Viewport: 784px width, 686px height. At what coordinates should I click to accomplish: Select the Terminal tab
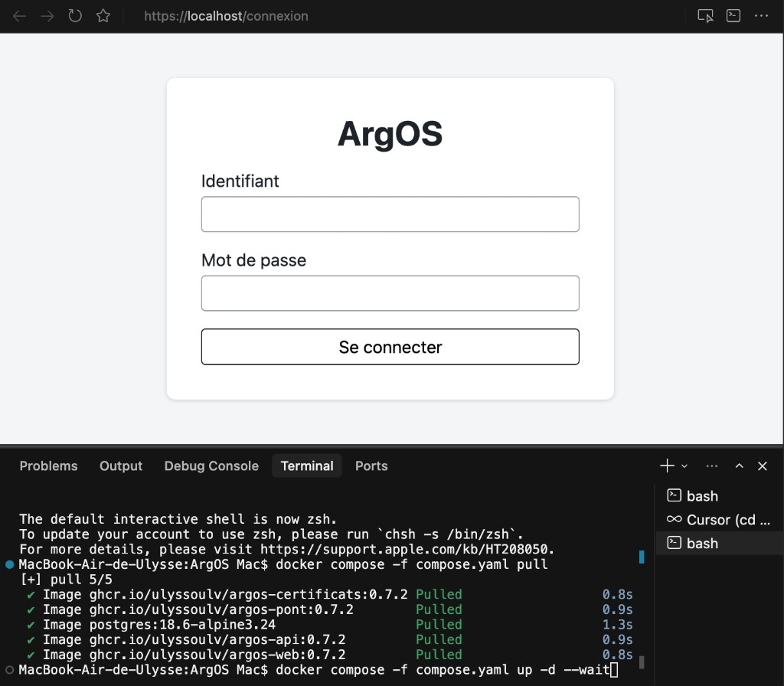click(x=307, y=465)
